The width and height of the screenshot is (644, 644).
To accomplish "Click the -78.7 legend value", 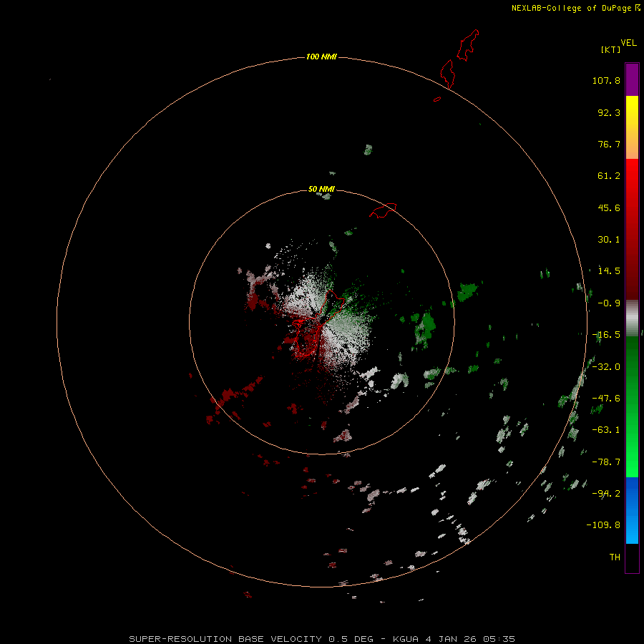I will coord(606,462).
